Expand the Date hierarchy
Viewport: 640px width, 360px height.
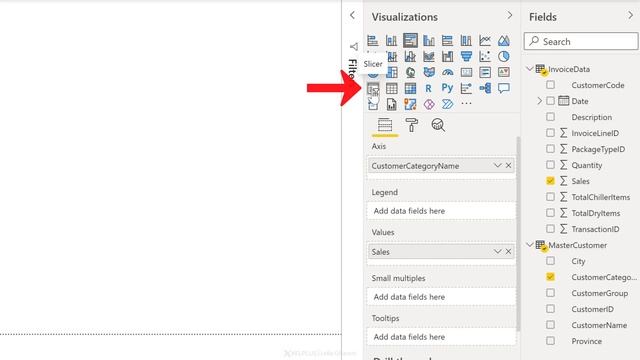[x=539, y=101]
